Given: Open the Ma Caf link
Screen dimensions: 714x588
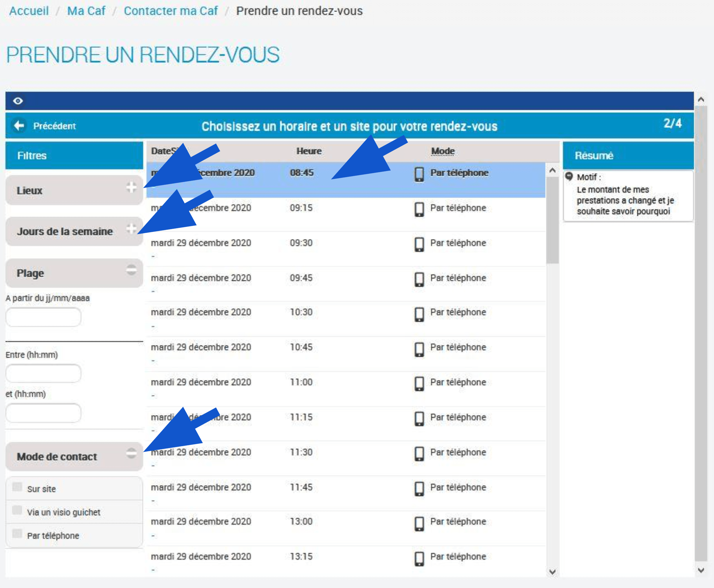Looking at the screenshot, I should point(86,11).
